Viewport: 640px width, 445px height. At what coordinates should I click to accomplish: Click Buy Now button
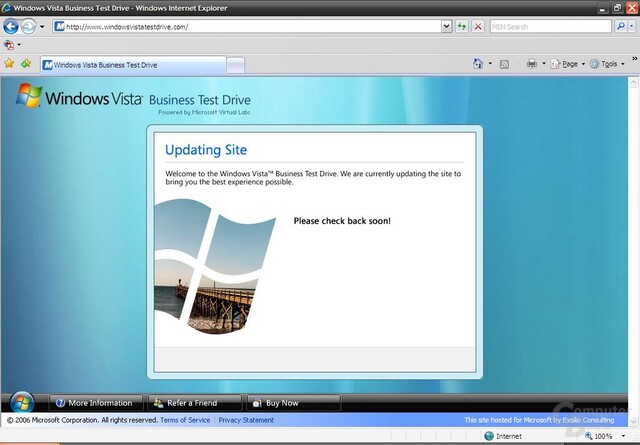pyautogui.click(x=293, y=403)
